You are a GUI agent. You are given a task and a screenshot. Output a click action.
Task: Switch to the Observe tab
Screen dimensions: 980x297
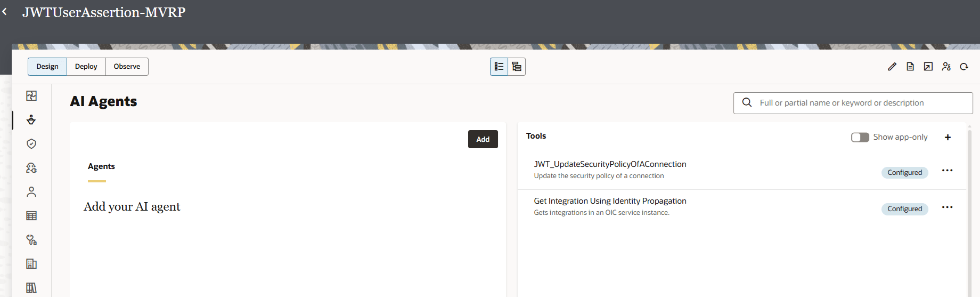tap(127, 67)
